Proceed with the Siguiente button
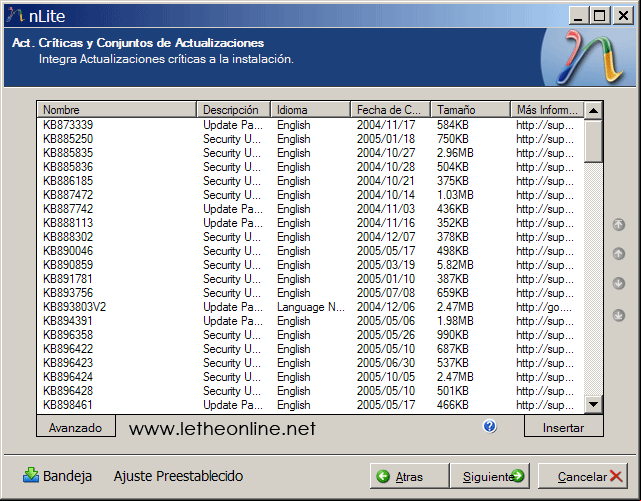The image size is (641, 501). (490, 476)
